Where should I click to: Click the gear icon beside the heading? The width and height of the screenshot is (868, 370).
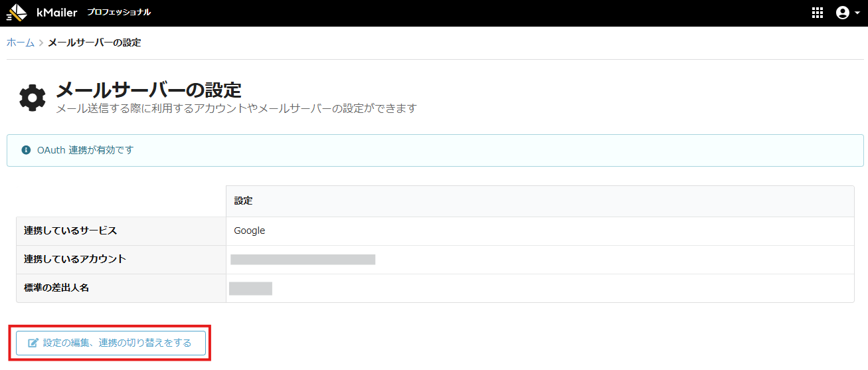coord(32,98)
